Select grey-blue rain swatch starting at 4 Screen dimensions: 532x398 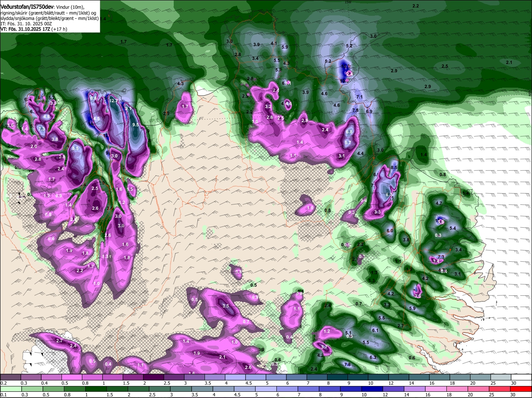[223, 389]
